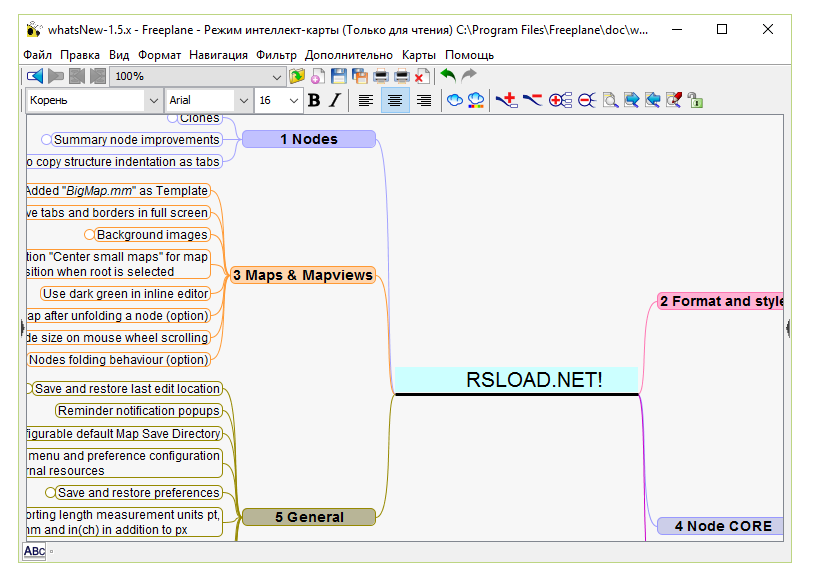
Task: Print the map with first printer icon
Action: tap(381, 76)
